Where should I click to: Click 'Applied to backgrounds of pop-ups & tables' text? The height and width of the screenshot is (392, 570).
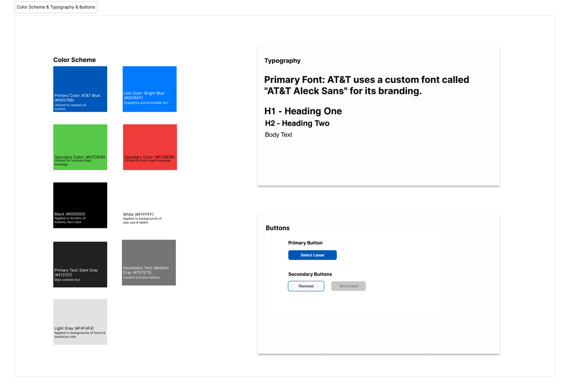(x=142, y=220)
